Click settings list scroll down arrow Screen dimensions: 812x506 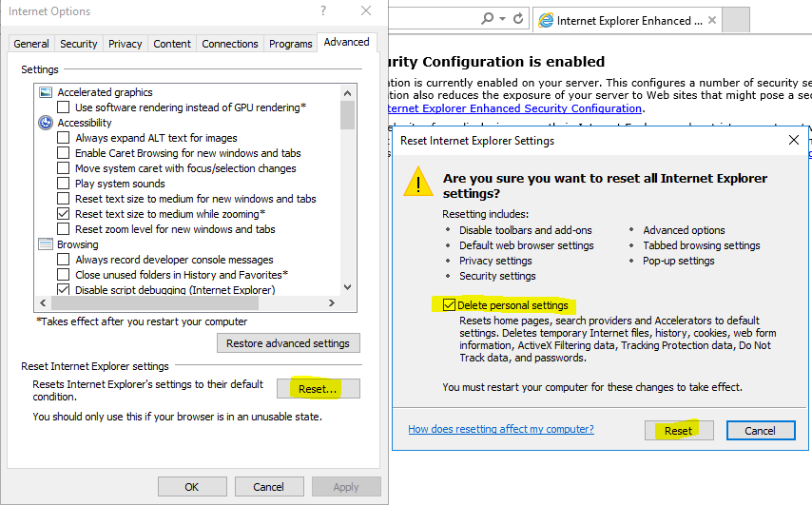click(347, 287)
